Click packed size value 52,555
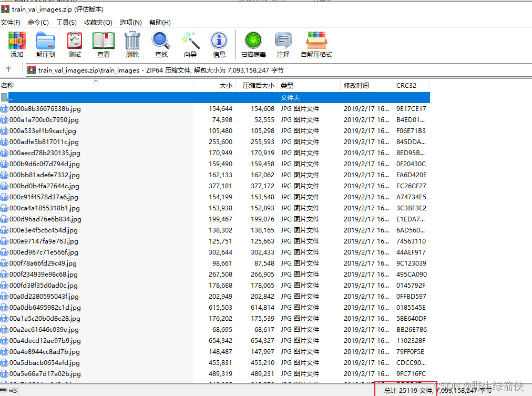The image size is (532, 396). pyautogui.click(x=264, y=120)
